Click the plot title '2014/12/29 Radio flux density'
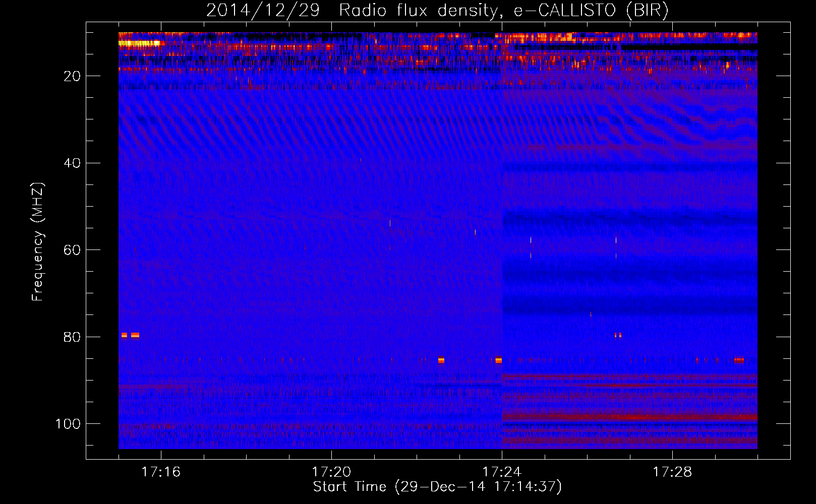Image resolution: width=816 pixels, height=504 pixels. pyautogui.click(x=437, y=10)
